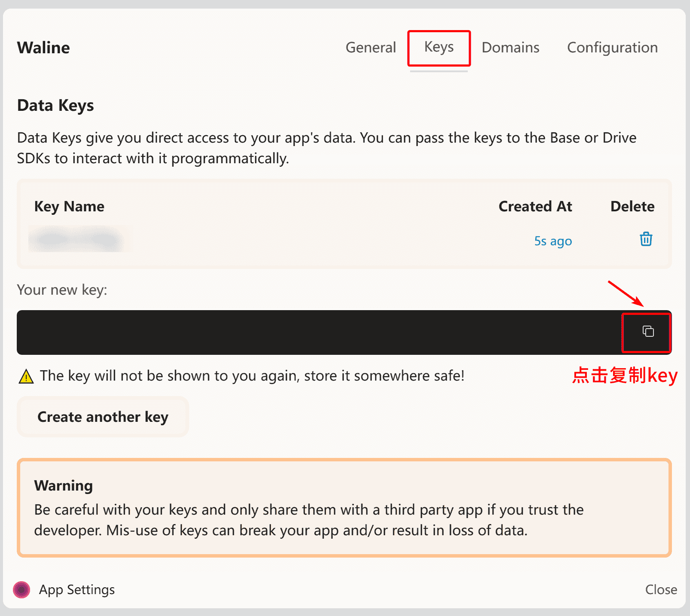Click the Delete column header

point(632,207)
